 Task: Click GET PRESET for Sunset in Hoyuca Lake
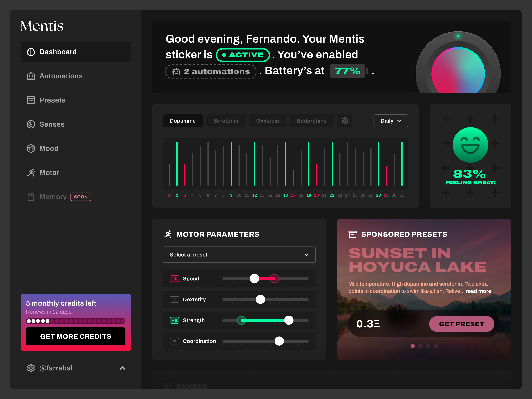click(462, 324)
